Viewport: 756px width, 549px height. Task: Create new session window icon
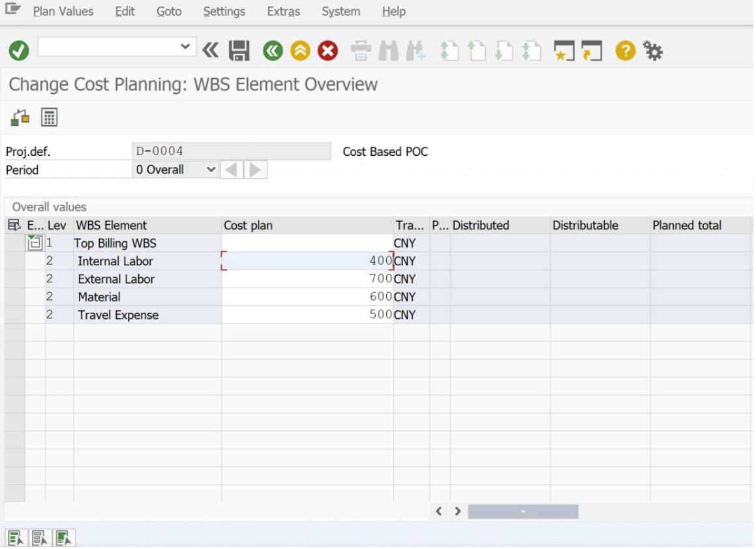coord(564,51)
